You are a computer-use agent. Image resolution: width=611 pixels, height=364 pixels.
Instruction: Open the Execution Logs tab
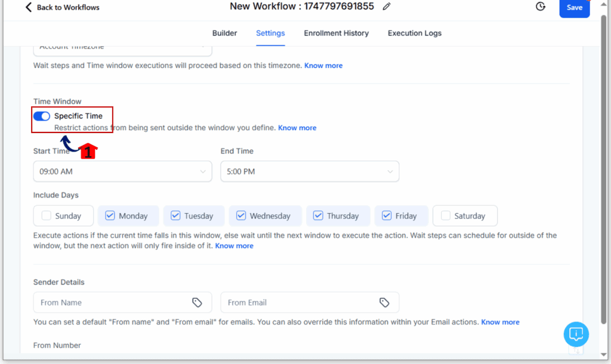(415, 33)
